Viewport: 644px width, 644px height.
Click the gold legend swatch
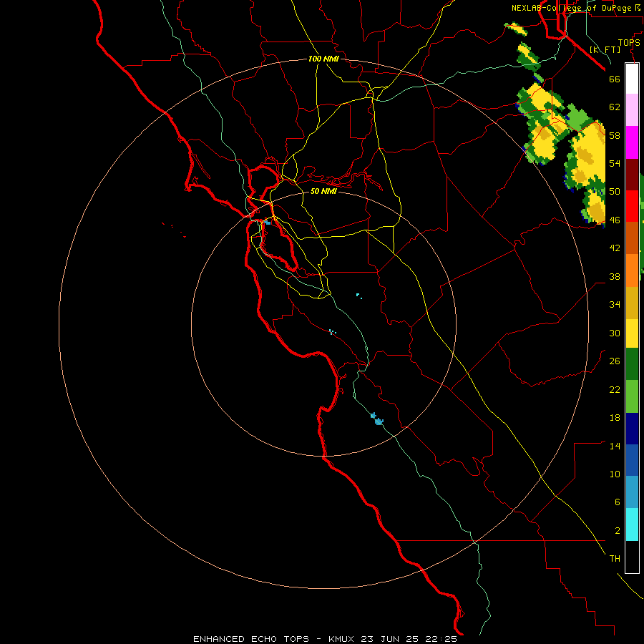point(632,303)
